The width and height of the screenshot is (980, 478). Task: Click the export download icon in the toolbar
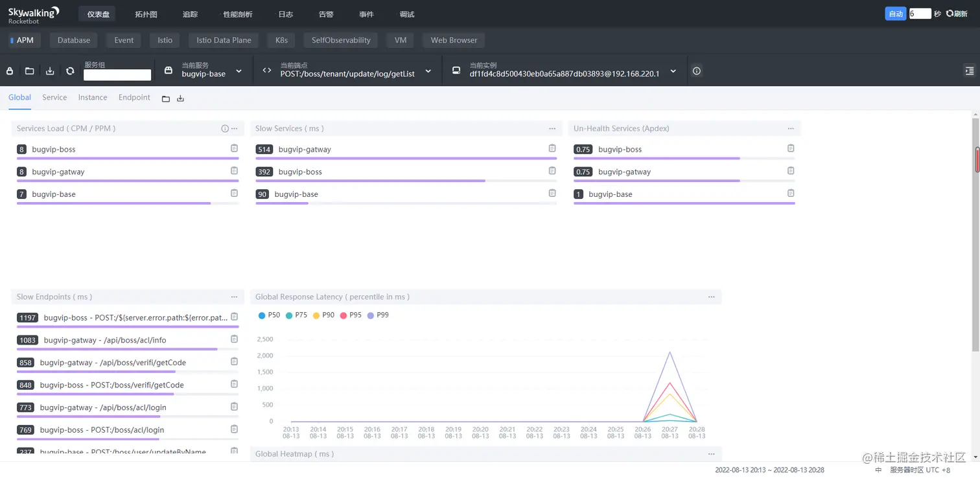[x=50, y=71]
